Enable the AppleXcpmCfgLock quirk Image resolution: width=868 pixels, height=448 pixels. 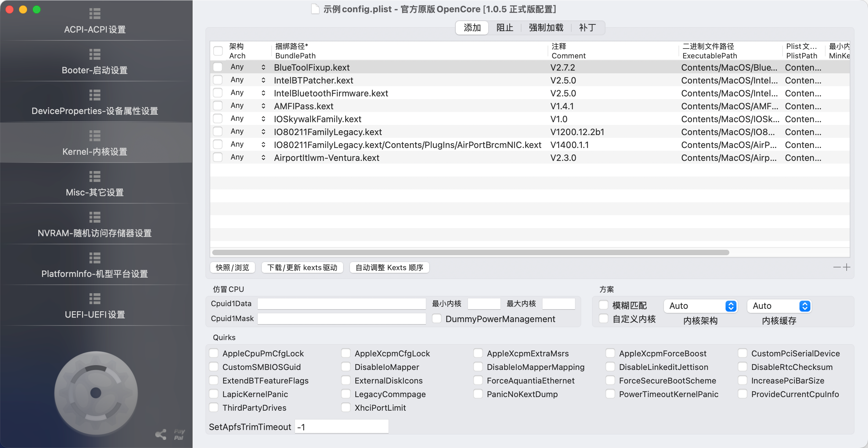(346, 353)
